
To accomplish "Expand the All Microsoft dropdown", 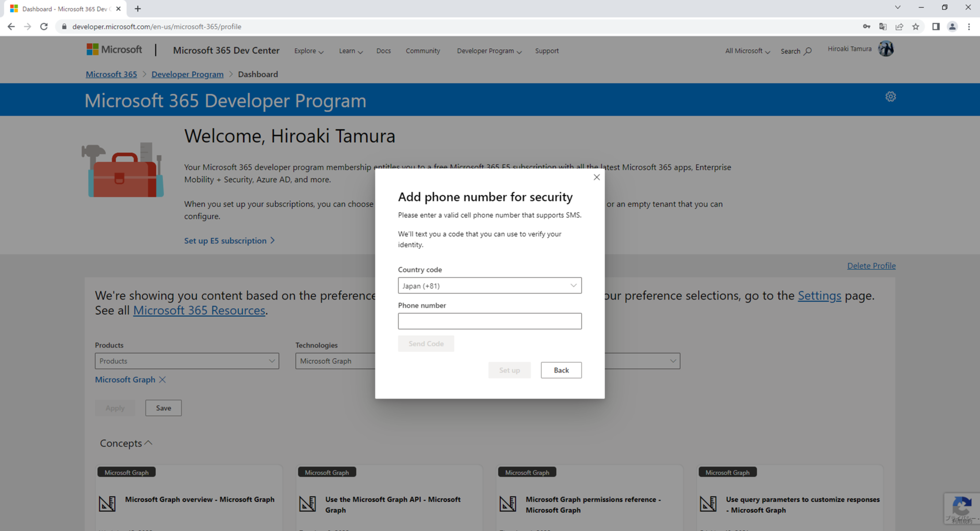I will click(x=747, y=51).
